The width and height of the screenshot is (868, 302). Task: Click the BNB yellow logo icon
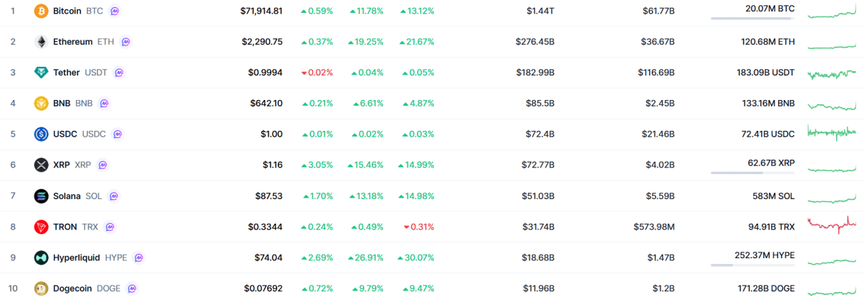pyautogui.click(x=41, y=104)
